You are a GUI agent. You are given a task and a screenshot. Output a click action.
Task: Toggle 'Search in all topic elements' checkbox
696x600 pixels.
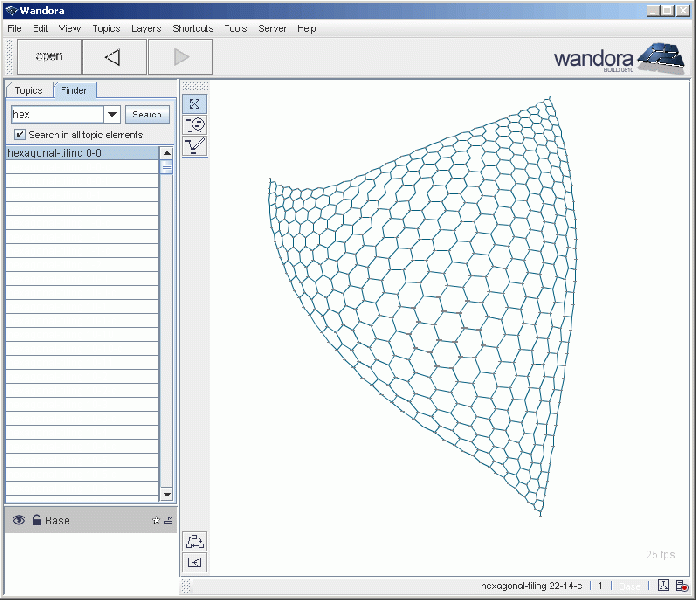(19, 134)
